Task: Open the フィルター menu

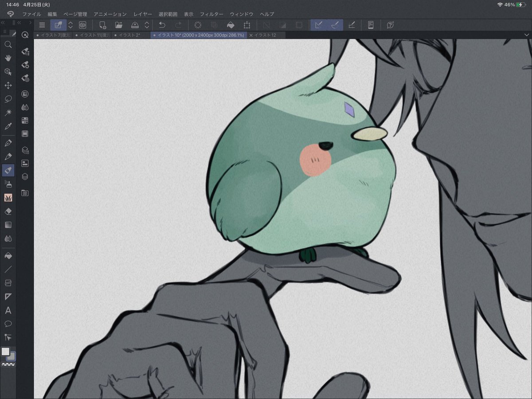Action: pyautogui.click(x=211, y=14)
